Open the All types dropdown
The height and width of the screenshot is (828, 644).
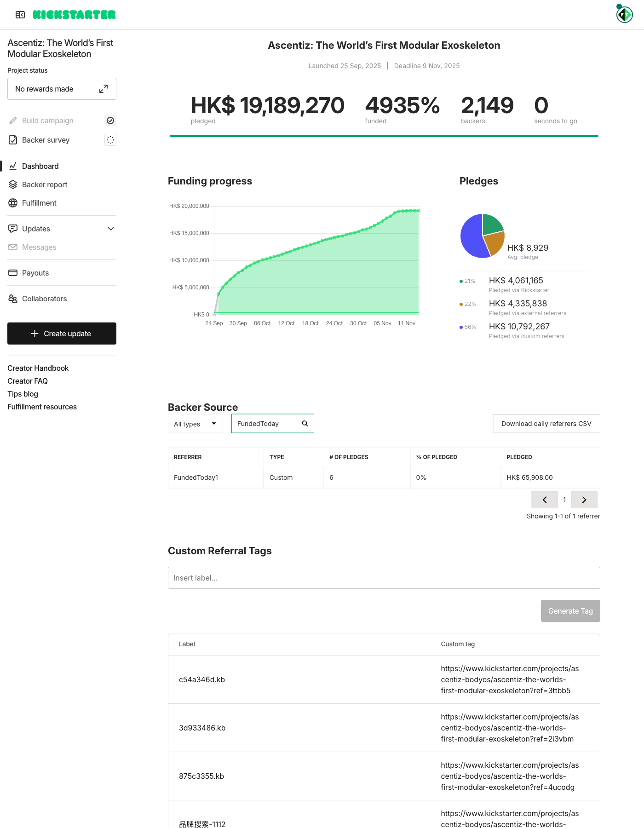[195, 424]
